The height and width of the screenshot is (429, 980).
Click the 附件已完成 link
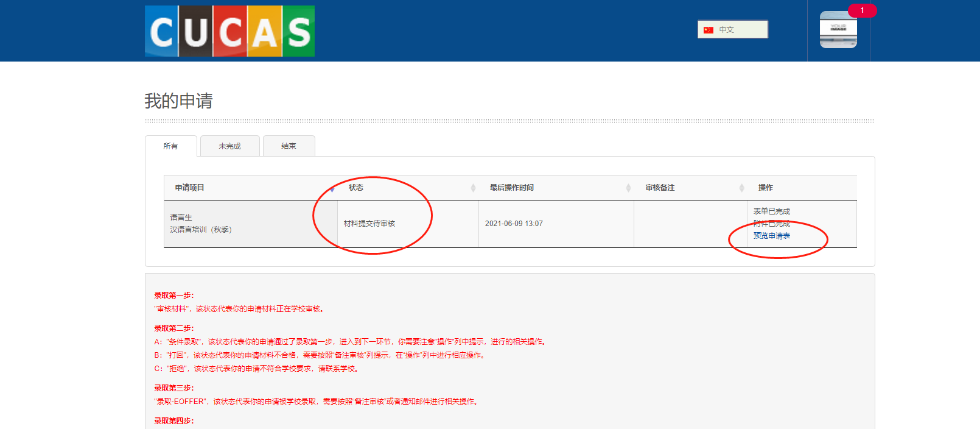coord(771,224)
